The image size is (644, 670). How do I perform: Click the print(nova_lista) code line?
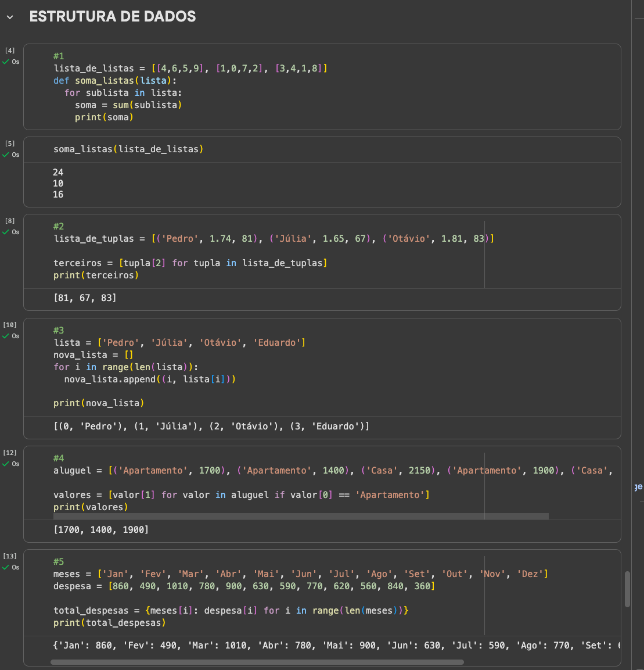tap(99, 403)
